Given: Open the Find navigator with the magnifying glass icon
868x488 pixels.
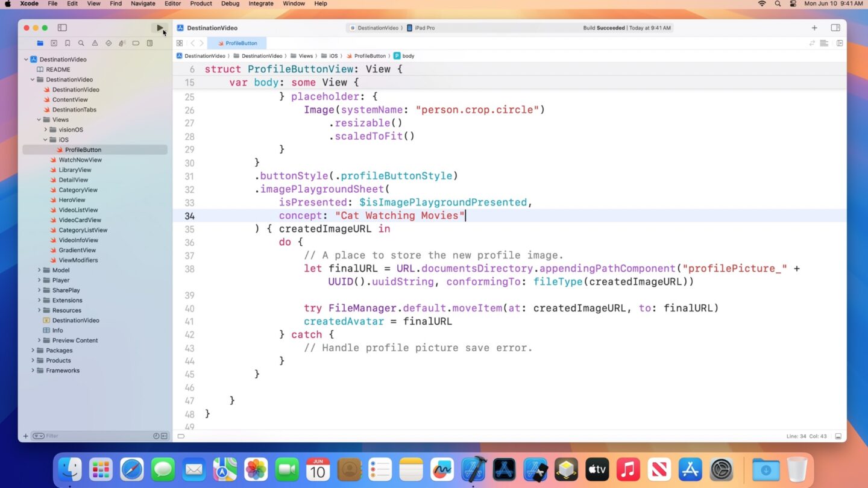Looking at the screenshot, I should point(81,43).
